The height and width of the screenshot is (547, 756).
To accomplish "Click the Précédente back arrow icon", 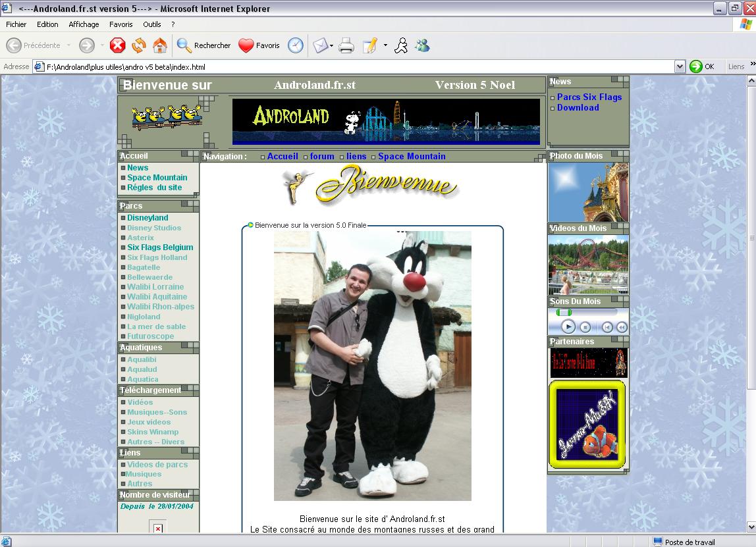I will [14, 45].
